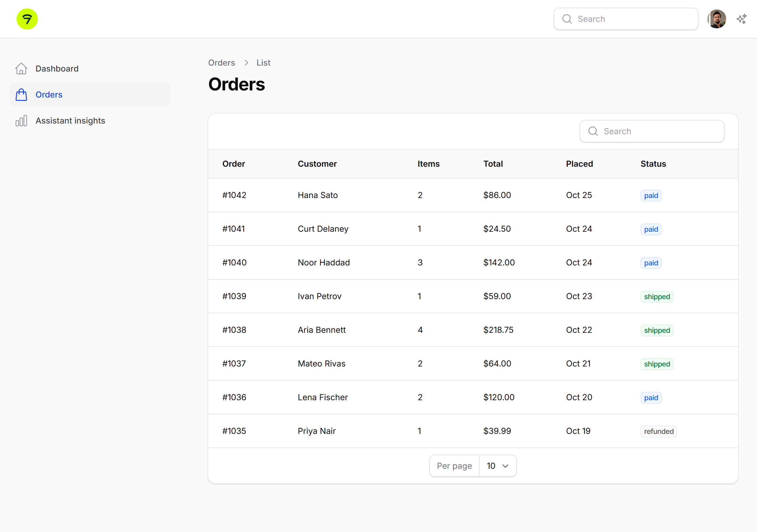The image size is (757, 532).
Task: Click the paid badge on order #1036
Action: tap(651, 398)
